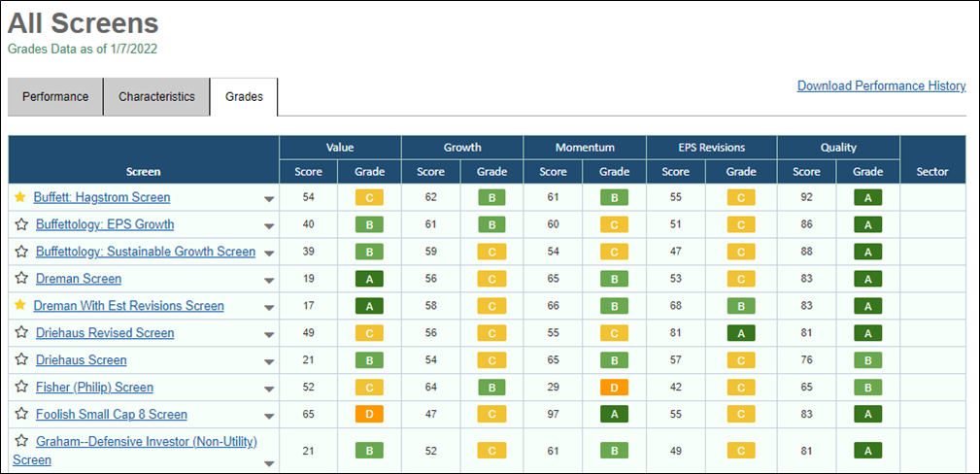
Task: Open the Characteristics tab
Action: pyautogui.click(x=156, y=97)
